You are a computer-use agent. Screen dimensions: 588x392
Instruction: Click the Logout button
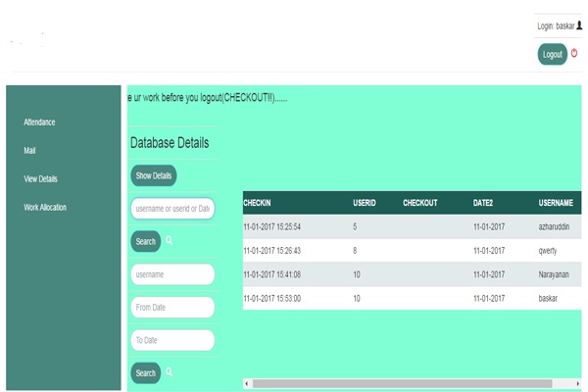(x=552, y=55)
